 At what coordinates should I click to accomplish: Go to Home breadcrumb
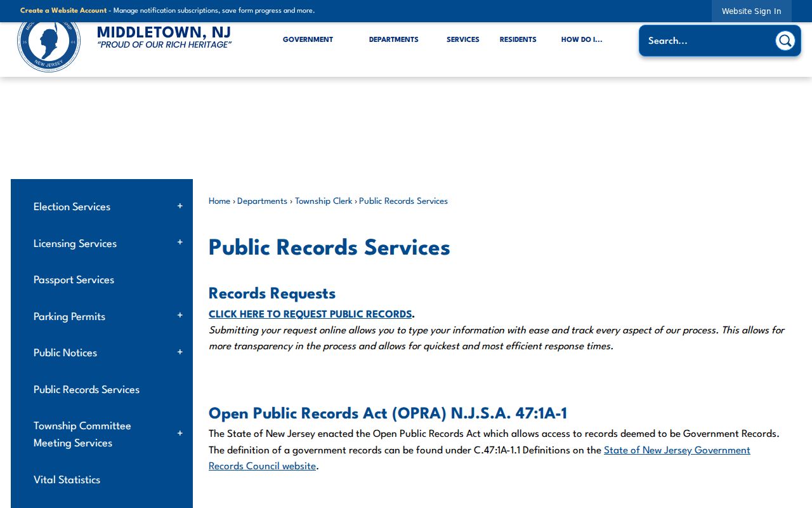click(x=219, y=201)
